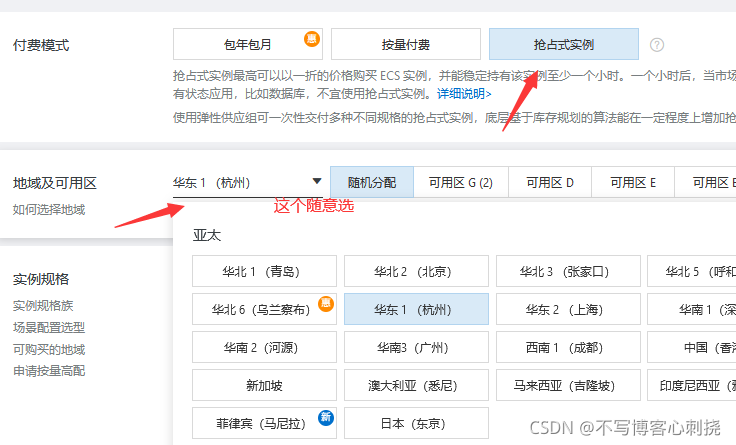Viewport: 736px width, 445px height.
Task: Select 可用区 G (2) zone
Action: [460, 182]
